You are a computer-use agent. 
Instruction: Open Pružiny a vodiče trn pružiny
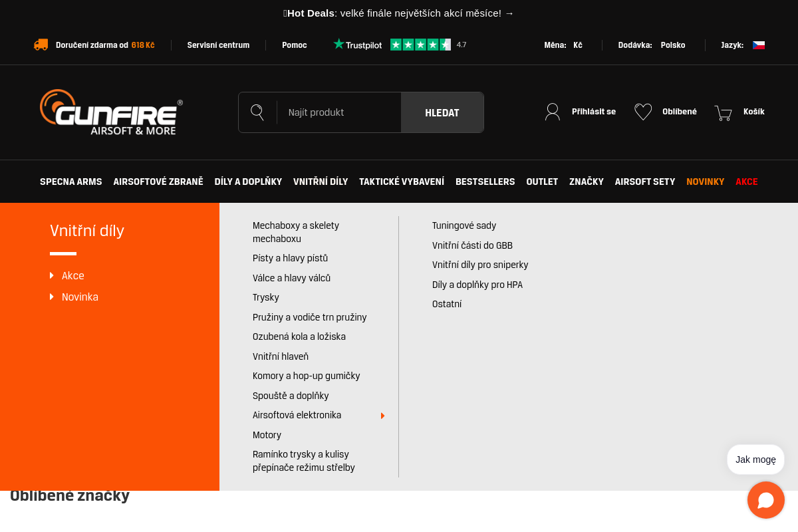click(310, 317)
